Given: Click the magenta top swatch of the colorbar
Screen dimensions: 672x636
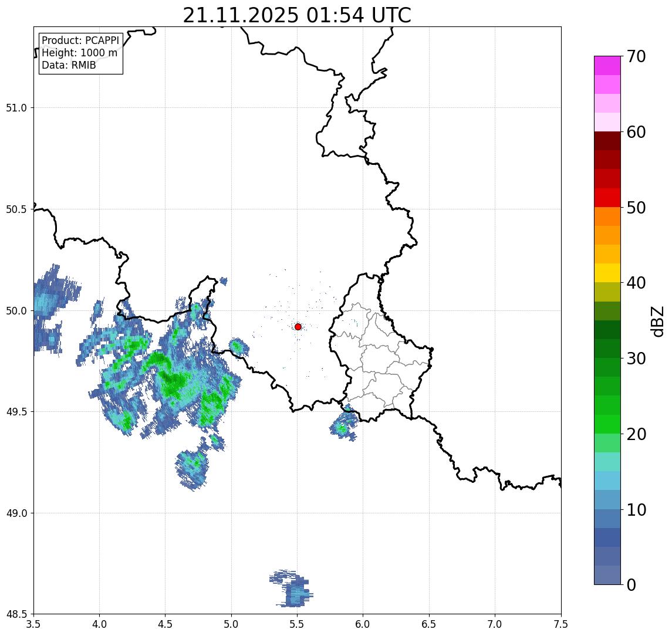Looking at the screenshot, I should 607,66.
